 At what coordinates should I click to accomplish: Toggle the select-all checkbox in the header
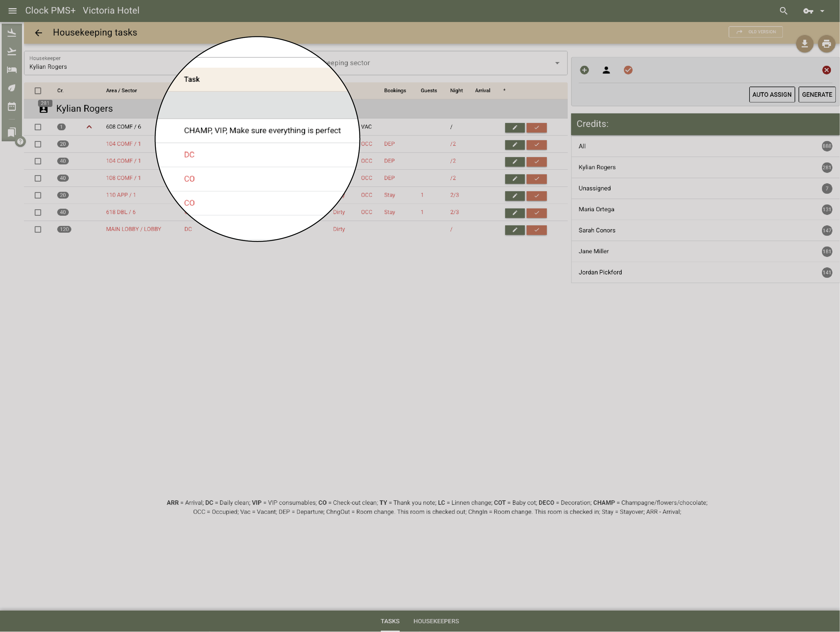(x=37, y=91)
